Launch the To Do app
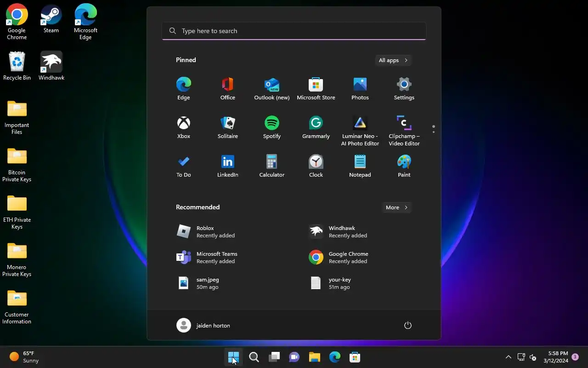The height and width of the screenshot is (368, 588). pyautogui.click(x=183, y=166)
